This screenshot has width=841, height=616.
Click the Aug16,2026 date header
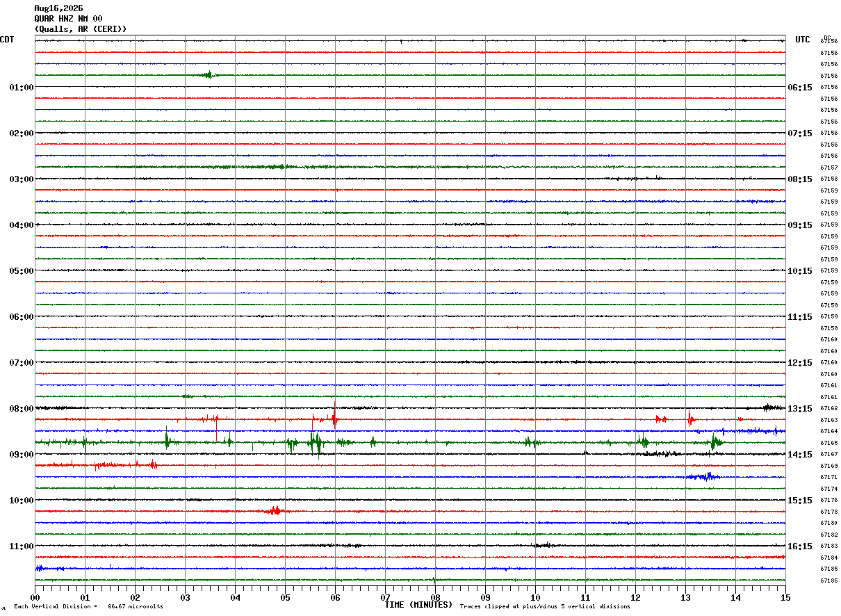pos(58,8)
